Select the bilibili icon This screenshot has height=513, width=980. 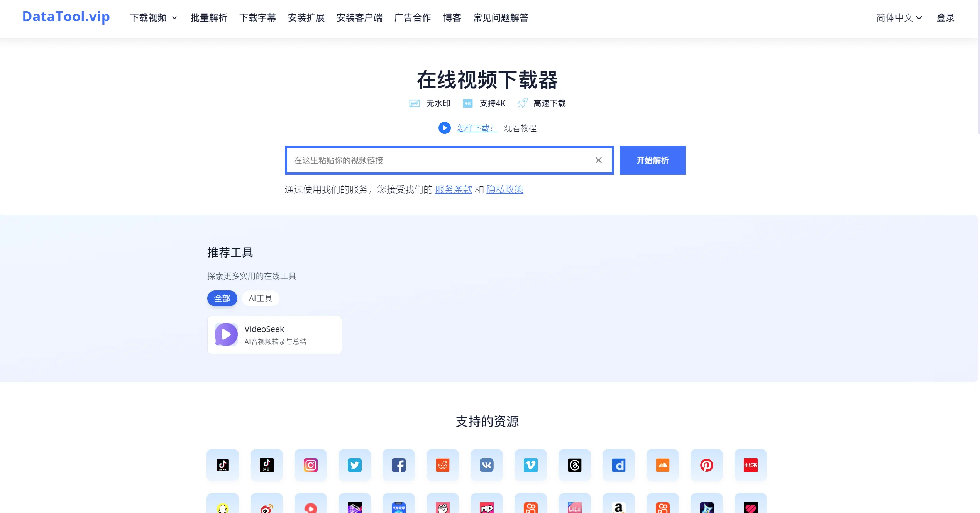point(575,503)
